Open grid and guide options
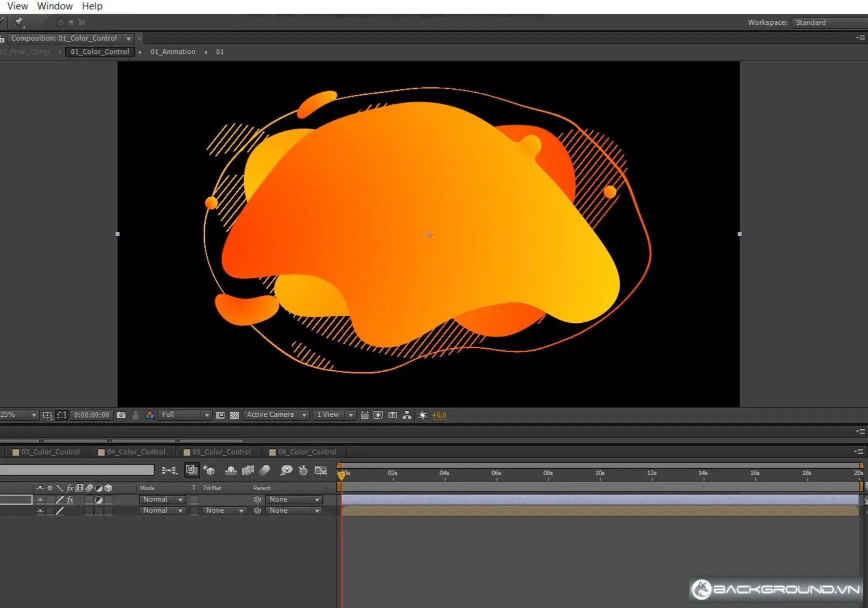The width and height of the screenshot is (868, 608). [47, 415]
